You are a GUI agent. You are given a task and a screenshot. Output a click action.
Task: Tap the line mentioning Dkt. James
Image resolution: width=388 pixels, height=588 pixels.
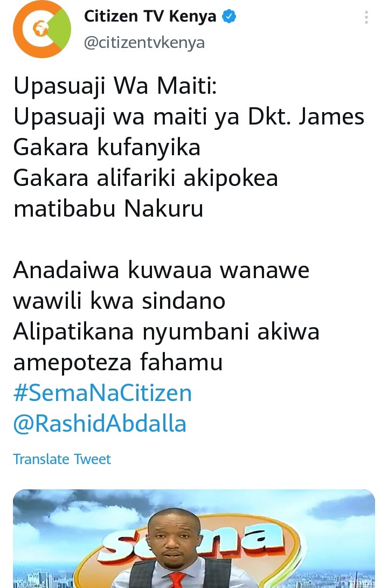point(189,116)
